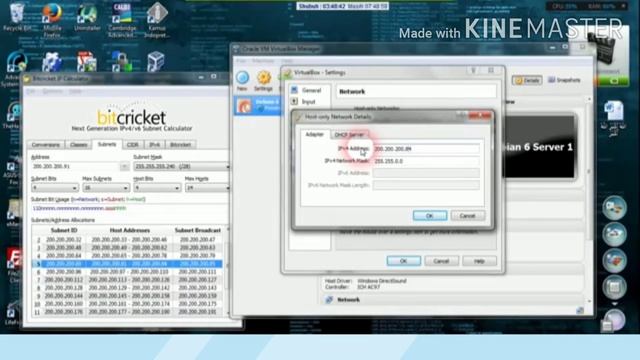Viewport: 640px width, 360px height.
Task: Click the network icon beside Network section
Action: tap(329, 300)
